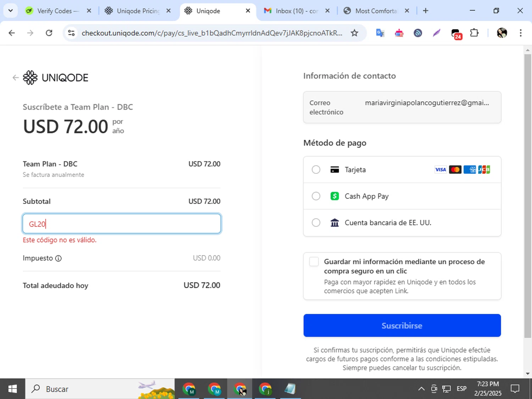Screen dimensions: 532x399
Task: Click the scrollbar down arrow
Action: coord(528,373)
